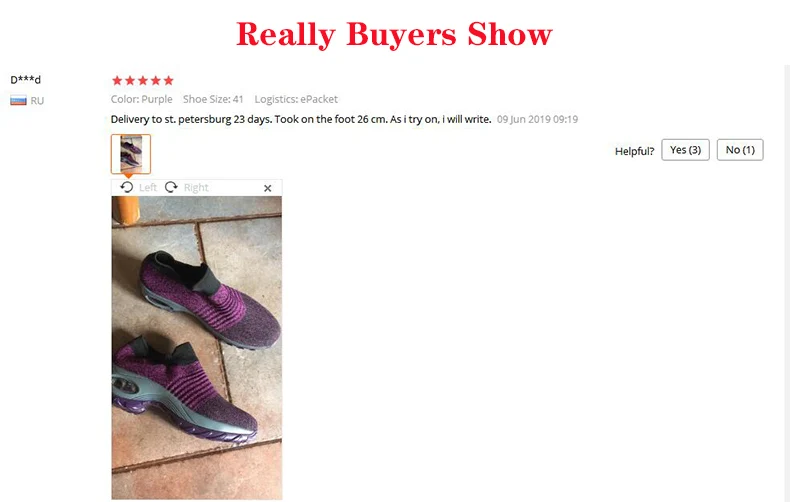This screenshot has width=790, height=502.
Task: Click the rotate right arrow icon
Action: coord(171,187)
